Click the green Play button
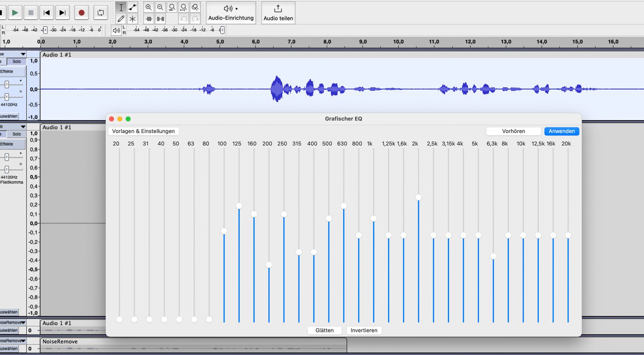Screen dimensions: 644x355 click(x=15, y=13)
